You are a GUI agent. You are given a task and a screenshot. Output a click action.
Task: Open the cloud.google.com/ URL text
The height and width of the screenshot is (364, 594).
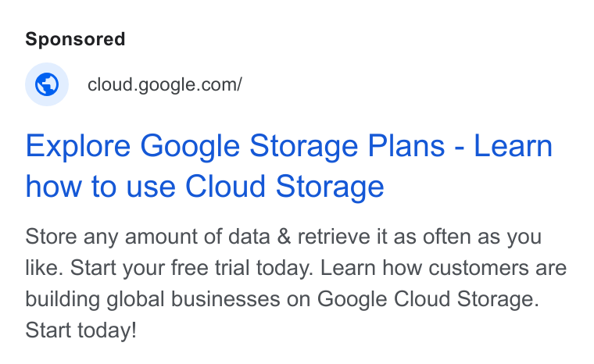point(164,84)
